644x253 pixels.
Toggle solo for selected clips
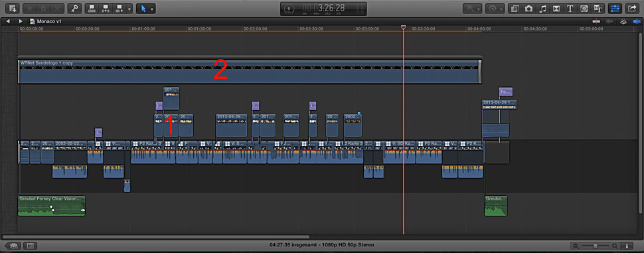(623, 21)
